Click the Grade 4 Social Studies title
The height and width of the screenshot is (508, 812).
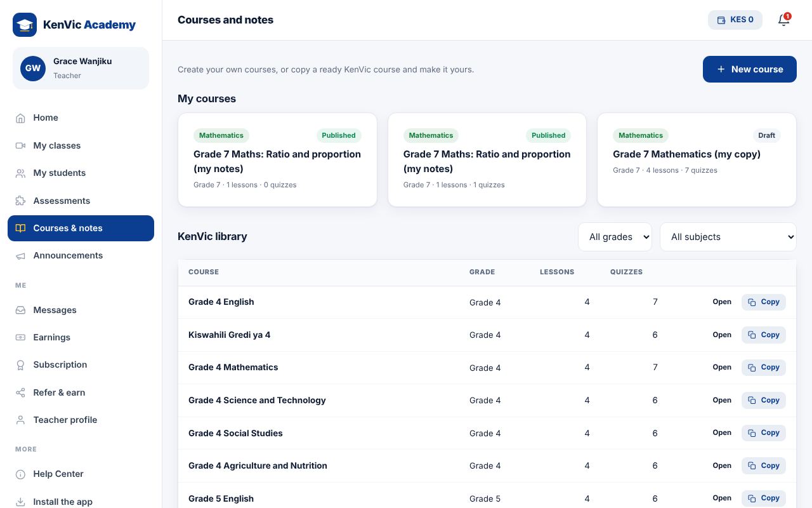[235, 433]
